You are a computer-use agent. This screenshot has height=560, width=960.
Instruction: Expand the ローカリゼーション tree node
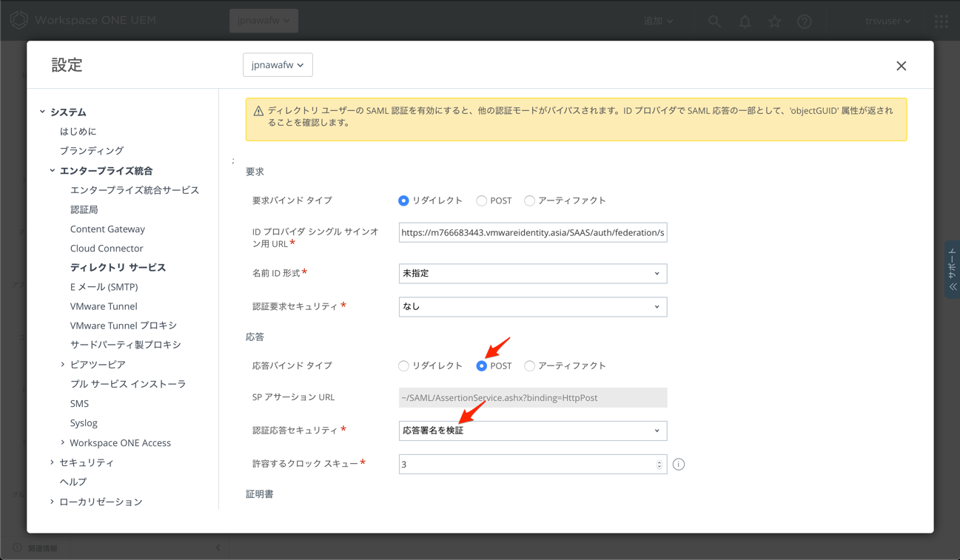pos(53,502)
